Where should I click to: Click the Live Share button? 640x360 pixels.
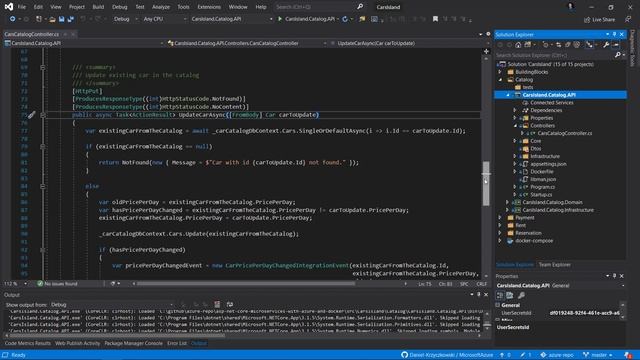599,20
